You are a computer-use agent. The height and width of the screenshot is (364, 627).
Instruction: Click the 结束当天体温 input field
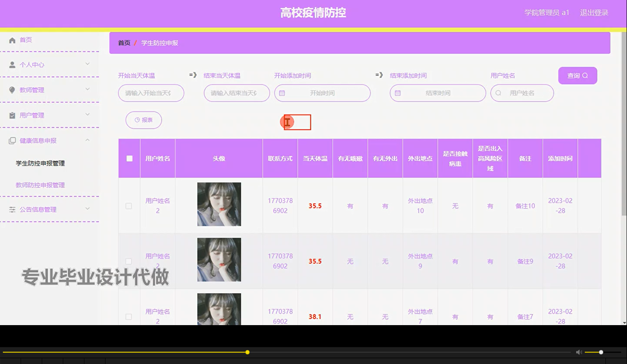click(237, 93)
